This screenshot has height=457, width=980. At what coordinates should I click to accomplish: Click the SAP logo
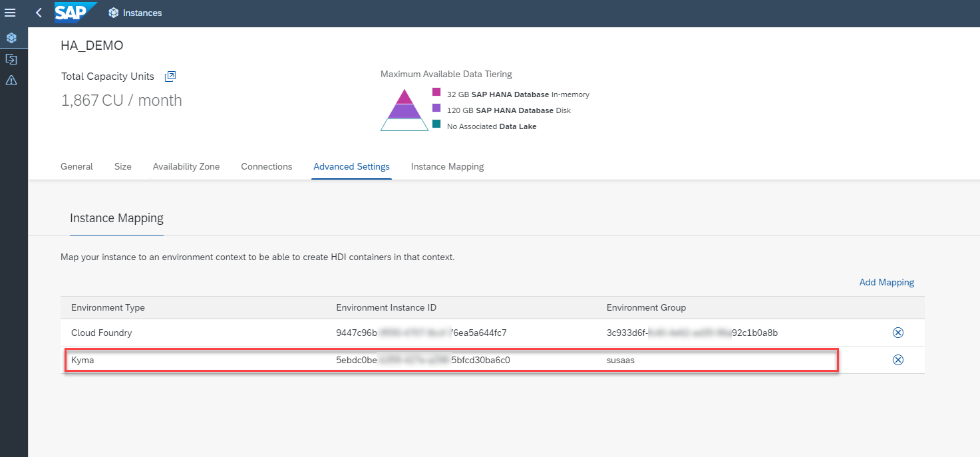[75, 13]
